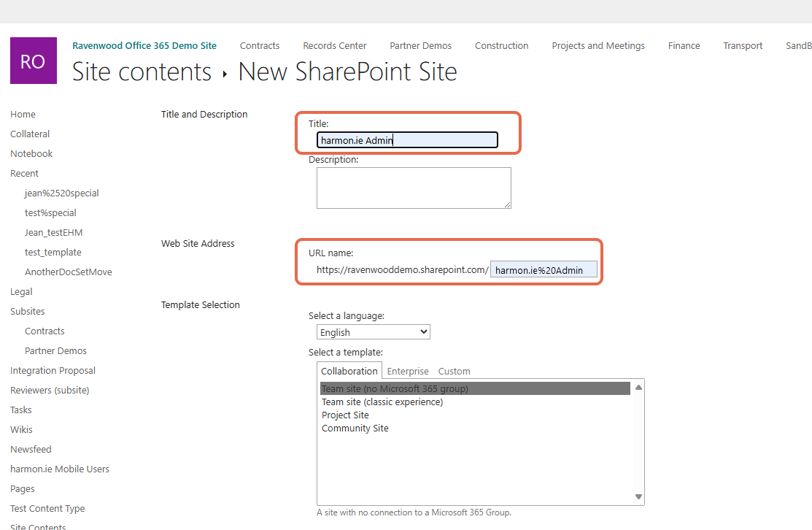Image resolution: width=812 pixels, height=530 pixels.
Task: Navigate to Site contents breadcrumb heading
Action: pyautogui.click(x=142, y=72)
